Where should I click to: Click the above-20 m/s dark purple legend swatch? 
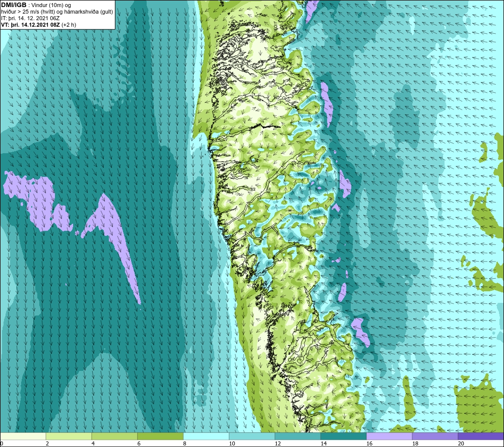pyautogui.click(x=480, y=436)
